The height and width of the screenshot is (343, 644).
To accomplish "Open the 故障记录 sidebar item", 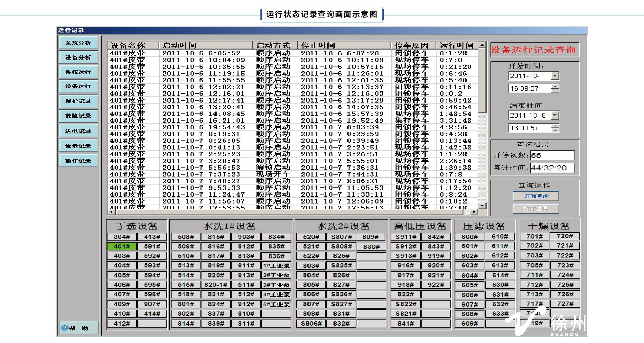I will pos(78,116).
